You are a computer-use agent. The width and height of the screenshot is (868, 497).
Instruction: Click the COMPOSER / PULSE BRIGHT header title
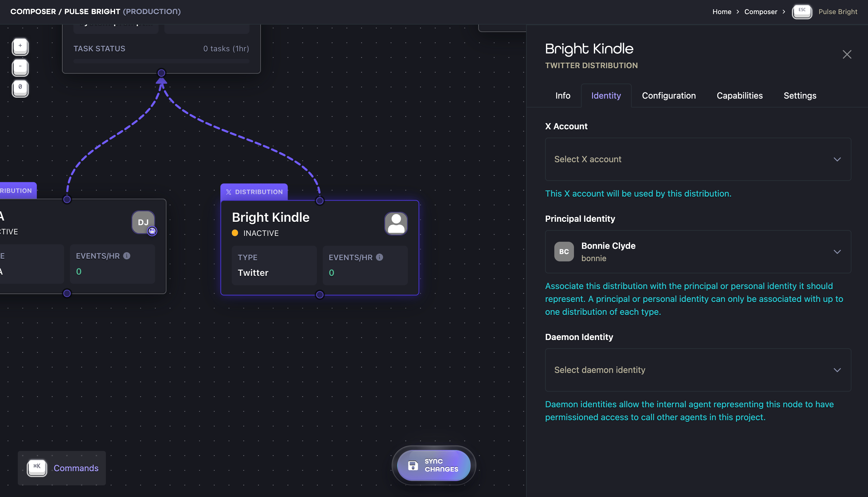tap(95, 12)
